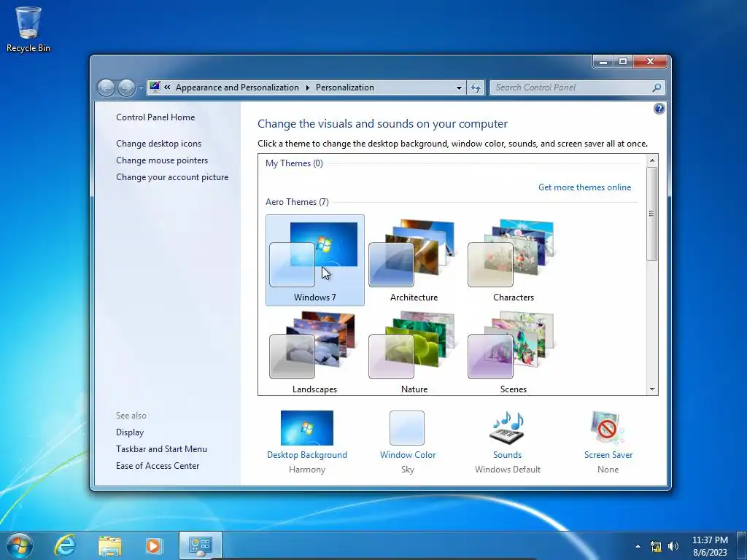The image size is (747, 560).
Task: Click the My Themes (0) group header
Action: (x=294, y=163)
